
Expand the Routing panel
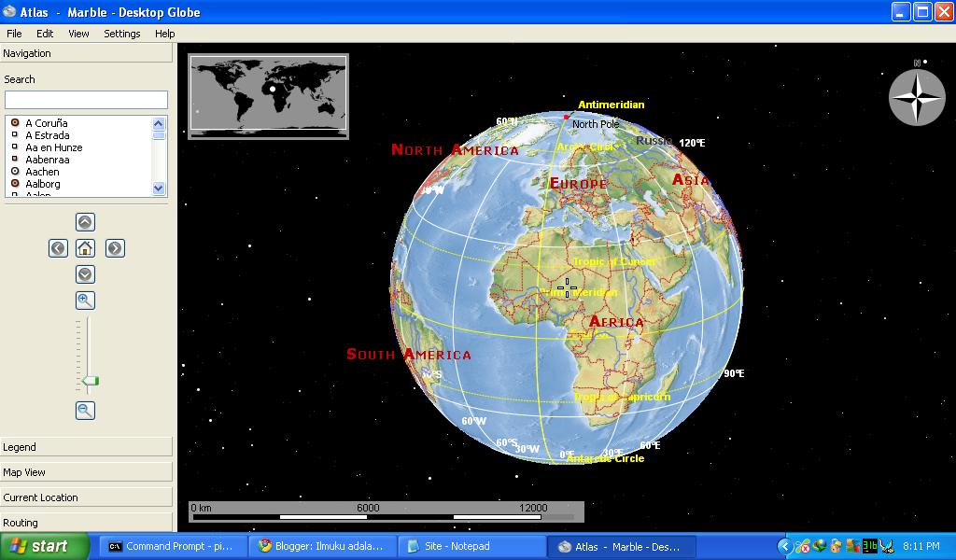point(86,523)
